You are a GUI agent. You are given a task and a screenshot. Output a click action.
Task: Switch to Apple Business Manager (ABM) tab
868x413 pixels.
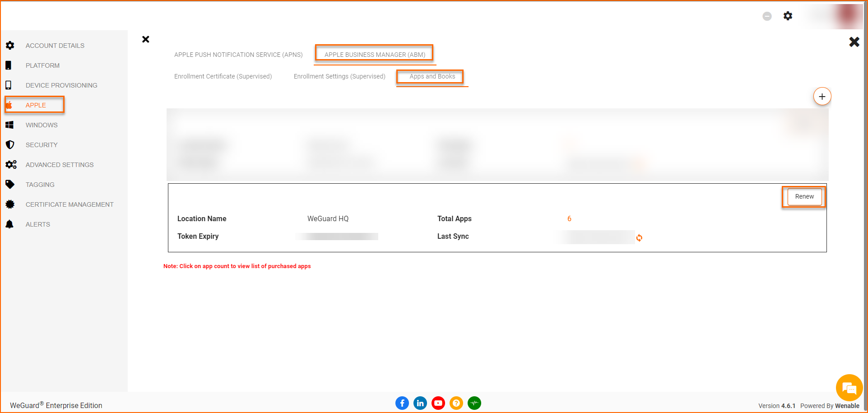click(x=375, y=55)
